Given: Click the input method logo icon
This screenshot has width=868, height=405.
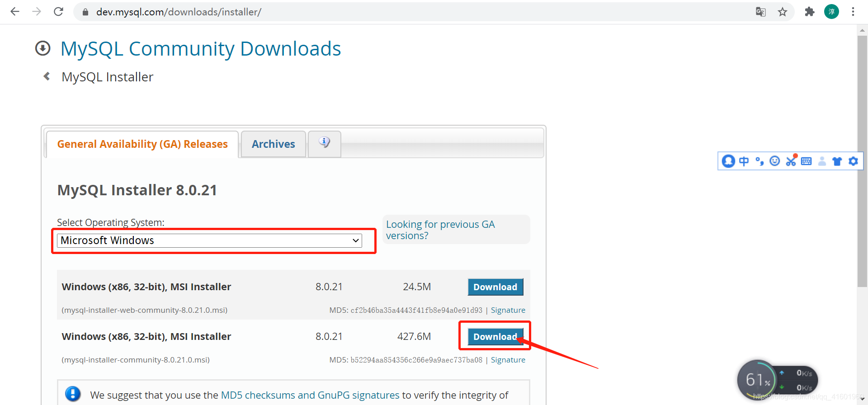Looking at the screenshot, I should point(728,161).
